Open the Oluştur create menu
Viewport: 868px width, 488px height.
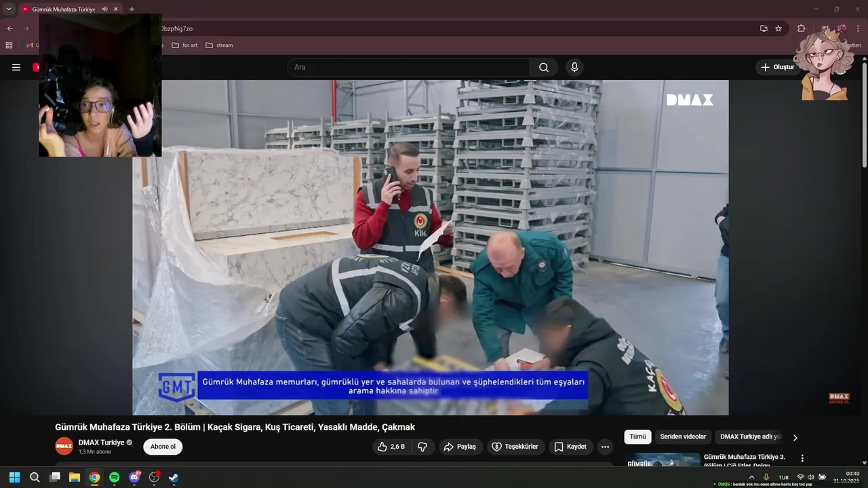(x=777, y=67)
